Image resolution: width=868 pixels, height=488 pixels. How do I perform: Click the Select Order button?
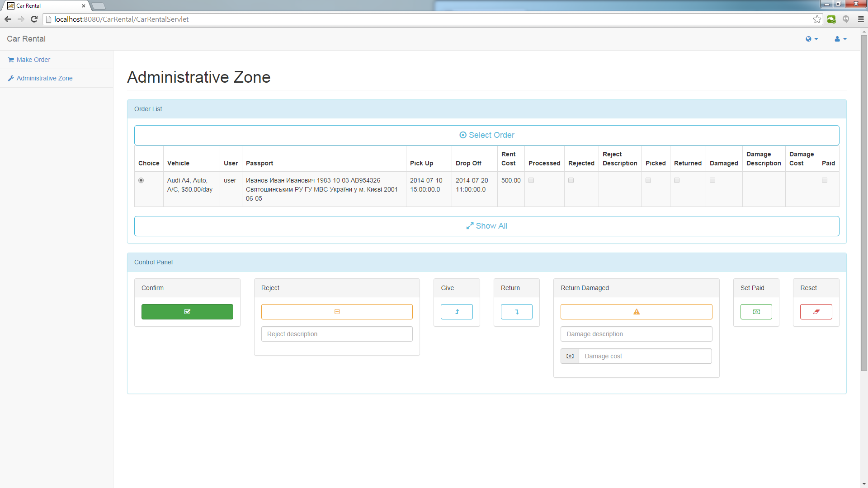click(487, 135)
